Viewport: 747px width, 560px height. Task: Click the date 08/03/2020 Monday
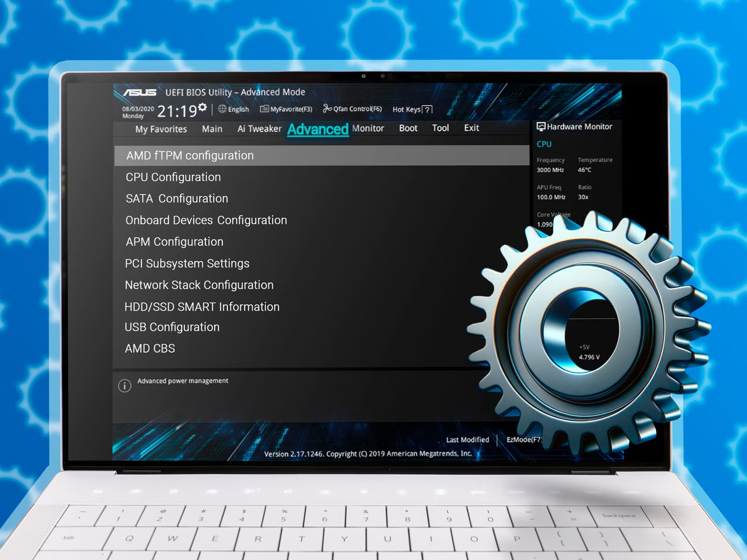138,112
